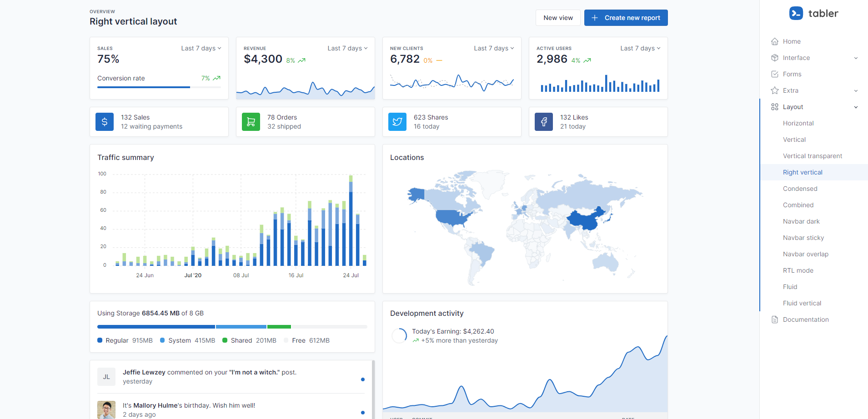Viewport: 868px width, 419px height.
Task: Click the Twitter Shares icon
Action: (397, 122)
